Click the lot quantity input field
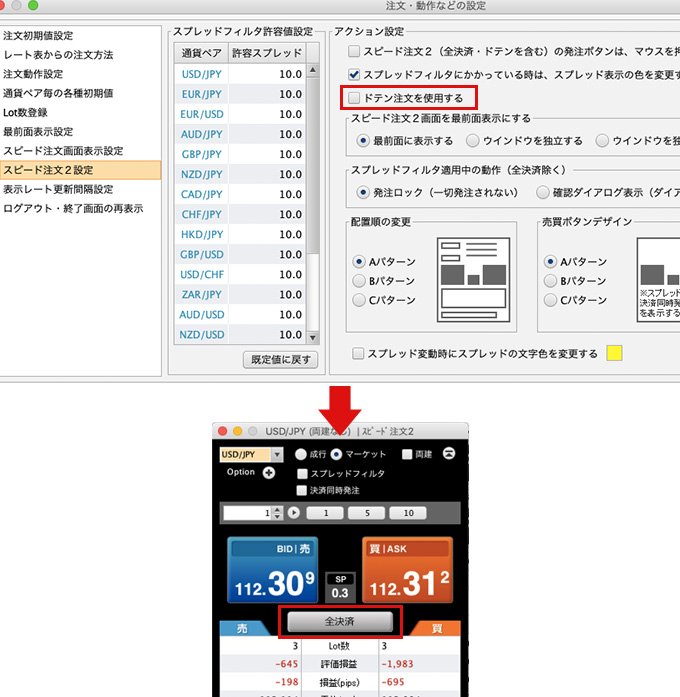This screenshot has height=697, width=680. click(247, 513)
